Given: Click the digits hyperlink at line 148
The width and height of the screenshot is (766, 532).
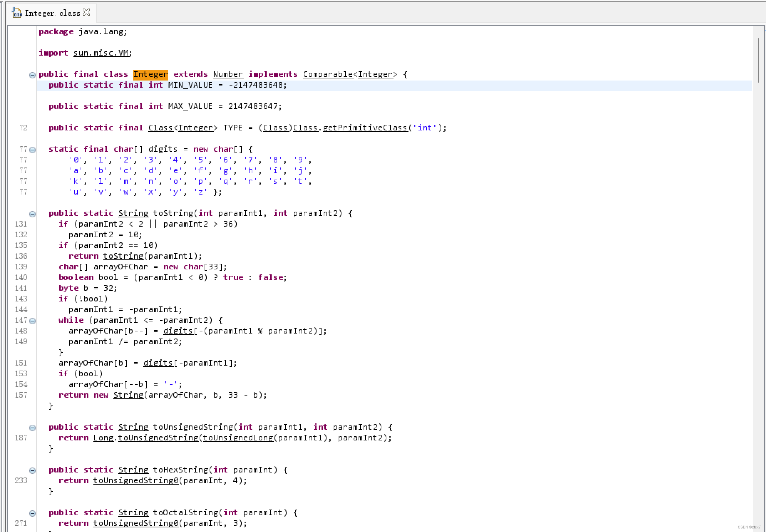Looking at the screenshot, I should [x=178, y=331].
